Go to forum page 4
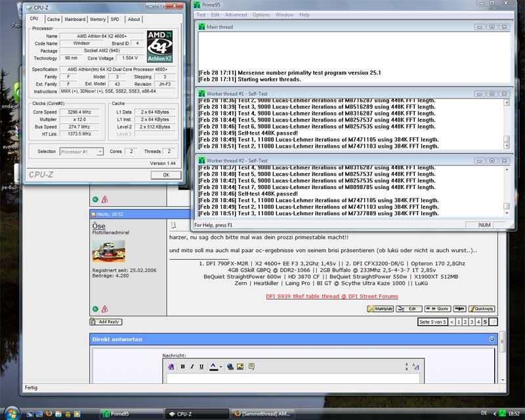Screen dimensions: 525x420 coord(478,322)
